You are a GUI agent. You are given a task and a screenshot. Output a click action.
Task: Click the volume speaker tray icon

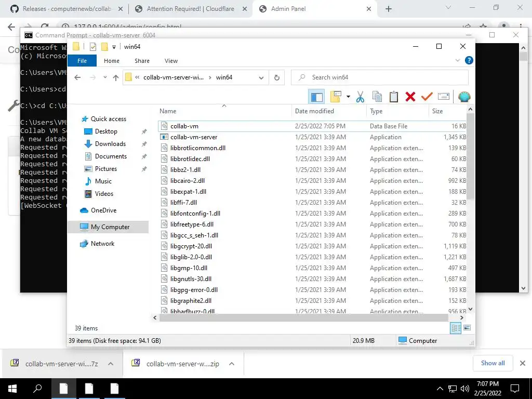[465, 389]
